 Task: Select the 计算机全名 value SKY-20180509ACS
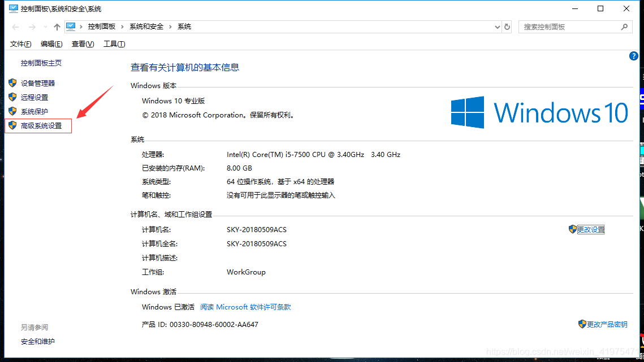257,244
